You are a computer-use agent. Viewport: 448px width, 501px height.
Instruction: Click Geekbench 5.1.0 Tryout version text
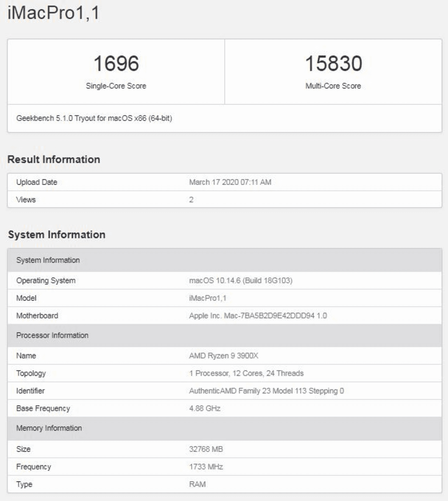(x=94, y=118)
